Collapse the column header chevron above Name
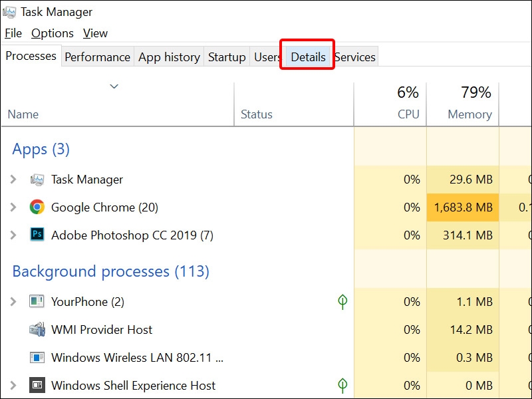 click(x=114, y=86)
